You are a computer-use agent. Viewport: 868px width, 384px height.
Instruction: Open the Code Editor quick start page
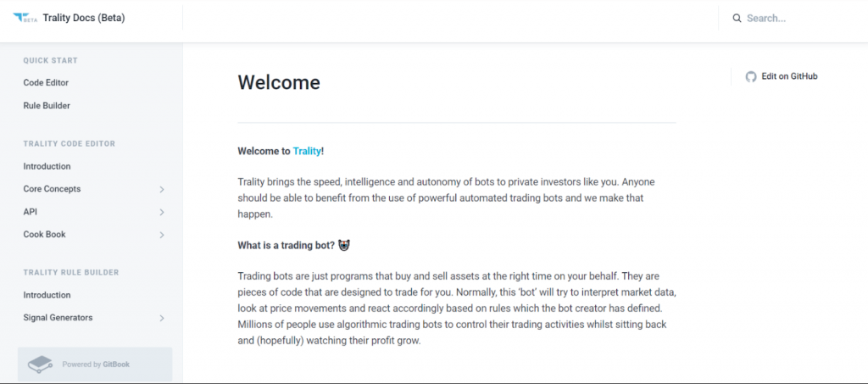(x=46, y=82)
